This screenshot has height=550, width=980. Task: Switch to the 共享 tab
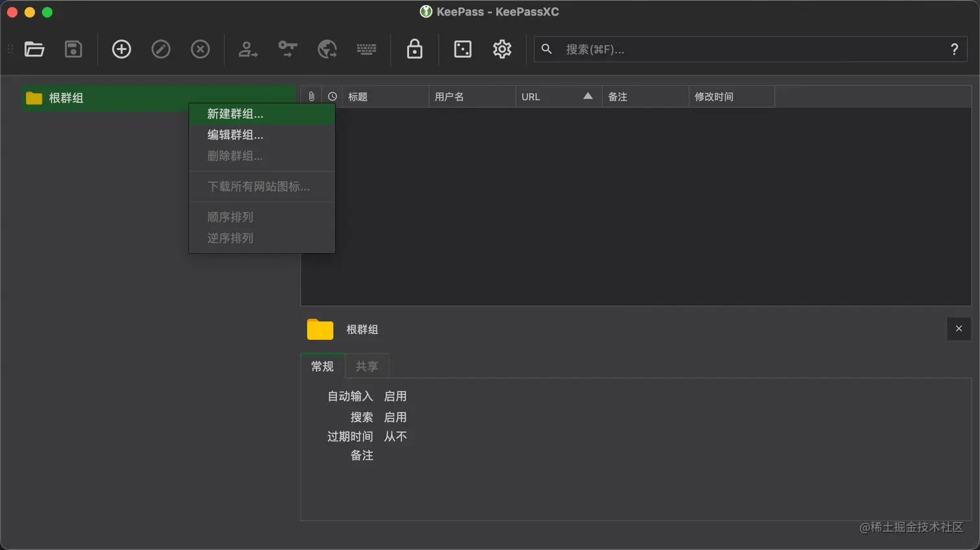367,366
